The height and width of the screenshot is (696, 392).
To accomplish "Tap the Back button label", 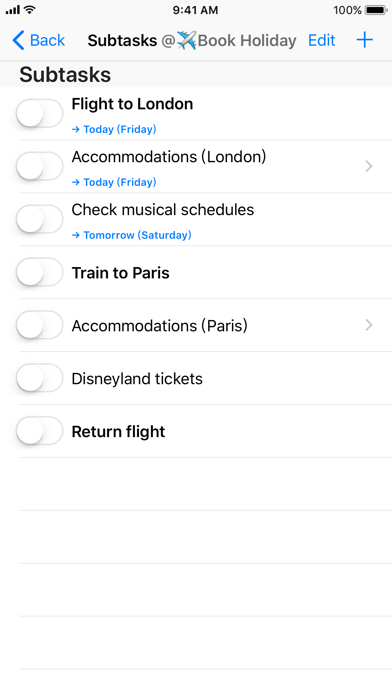I will [47, 40].
